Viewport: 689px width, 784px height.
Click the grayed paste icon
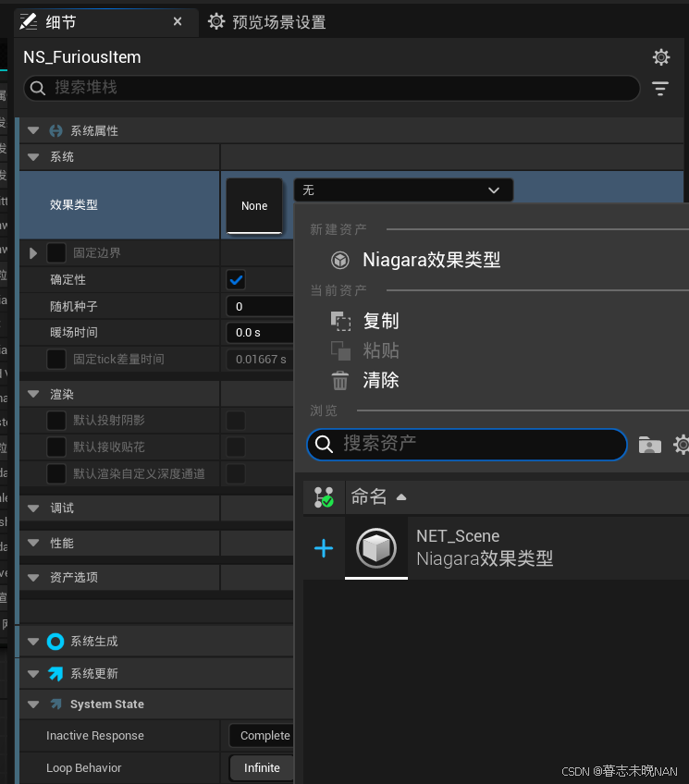click(x=340, y=350)
